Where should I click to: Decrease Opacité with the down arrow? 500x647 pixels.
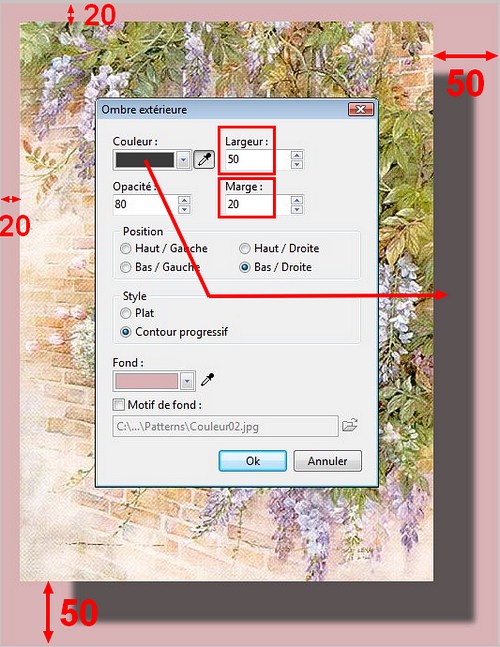(x=184, y=209)
